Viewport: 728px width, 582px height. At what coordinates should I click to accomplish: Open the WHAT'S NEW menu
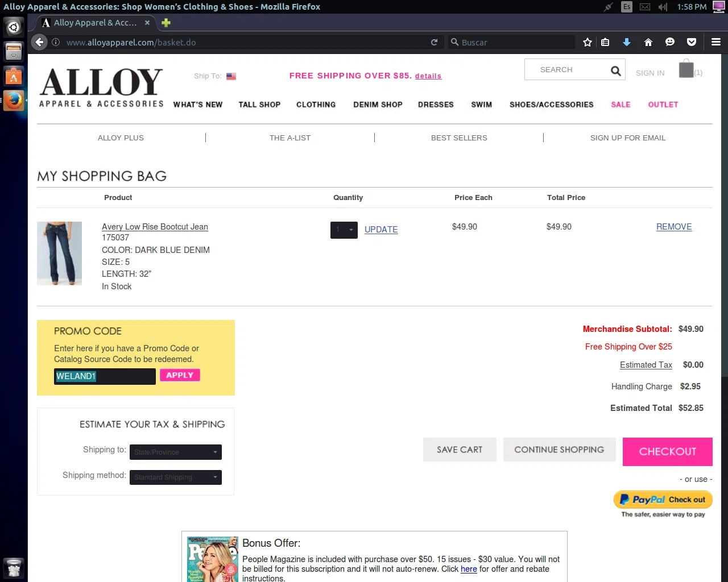coord(198,105)
